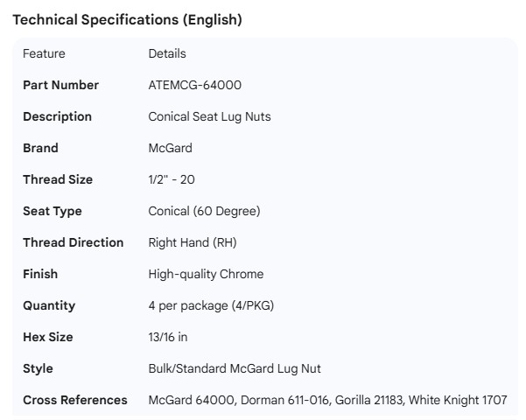Screen dimensions: 526x420
Task: Click the Technical Specifications (English) heading
Action: point(127,19)
